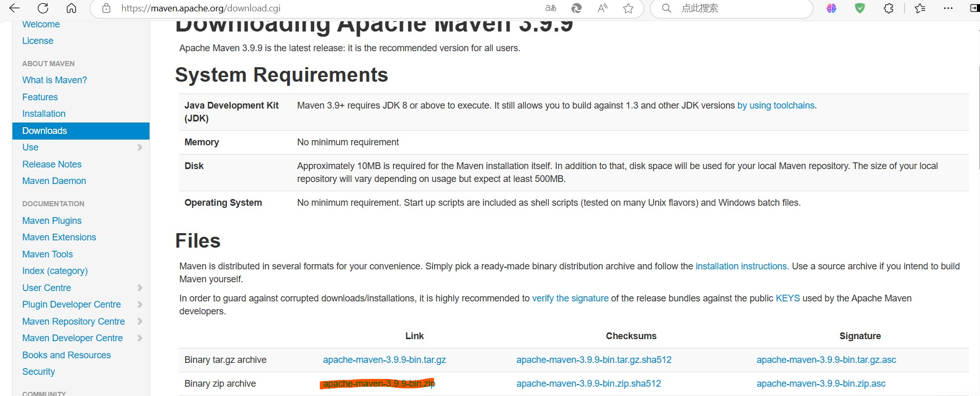Image resolution: width=980 pixels, height=396 pixels.
Task: Click the 'Binary zip archive' cell
Action: point(220,384)
